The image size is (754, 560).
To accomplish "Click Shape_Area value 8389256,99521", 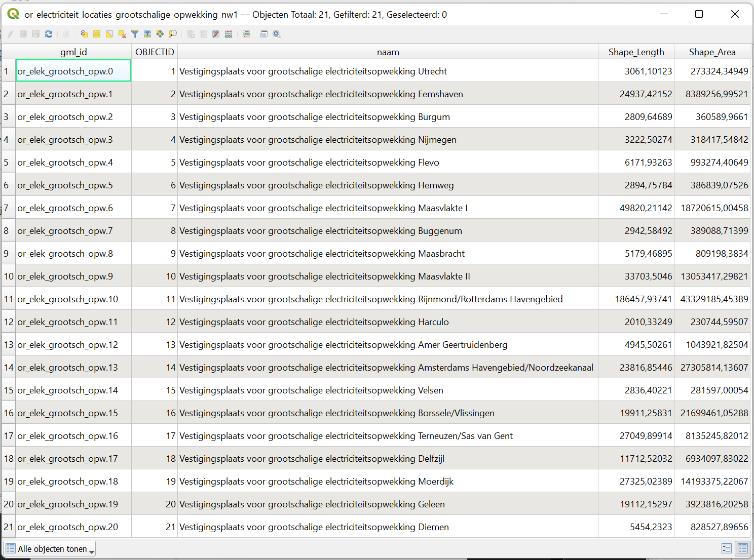I will (712, 94).
